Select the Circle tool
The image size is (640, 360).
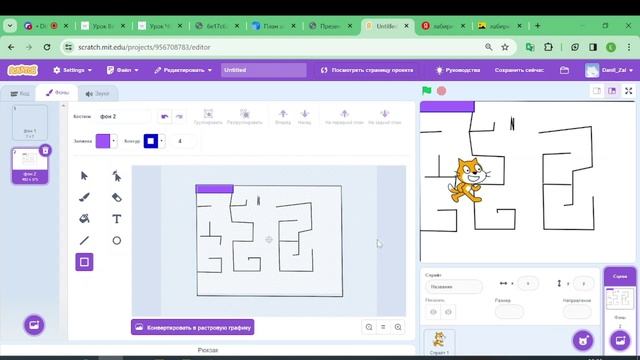tap(117, 240)
